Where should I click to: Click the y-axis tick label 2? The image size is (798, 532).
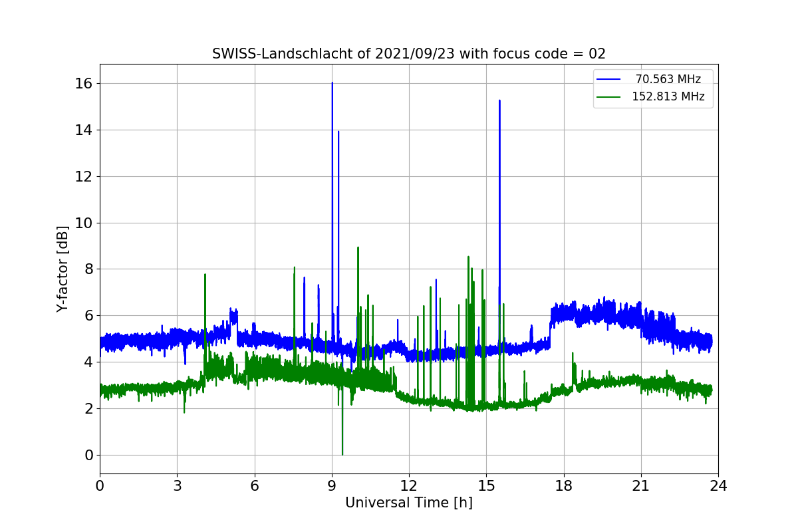87,409
